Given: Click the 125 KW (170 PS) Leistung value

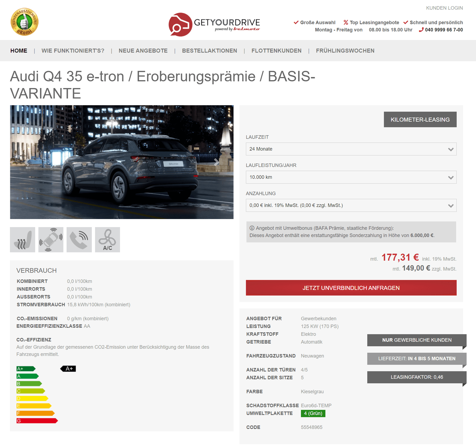Looking at the screenshot, I should coord(319,326).
